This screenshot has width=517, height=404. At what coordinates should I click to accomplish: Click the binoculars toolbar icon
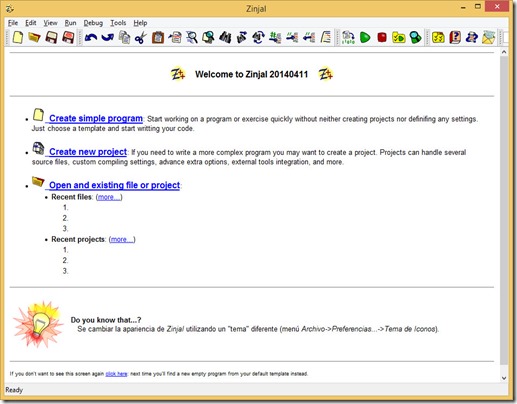coord(225,37)
